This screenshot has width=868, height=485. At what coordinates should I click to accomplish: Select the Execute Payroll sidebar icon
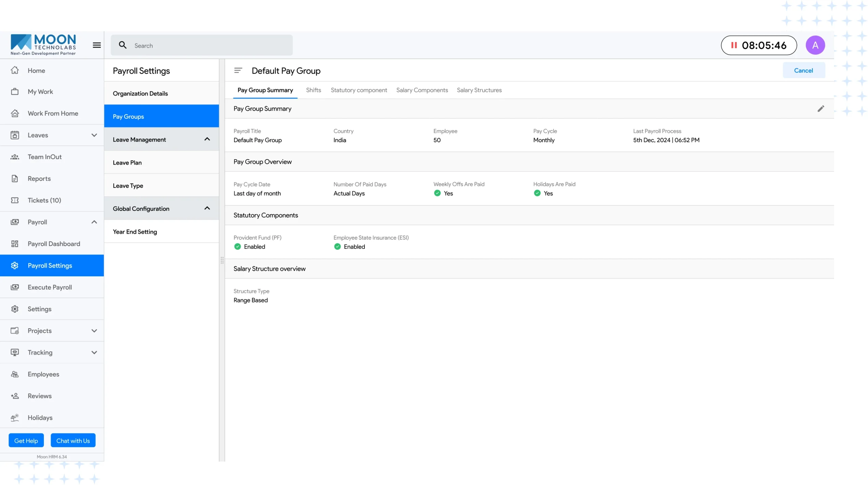[15, 287]
